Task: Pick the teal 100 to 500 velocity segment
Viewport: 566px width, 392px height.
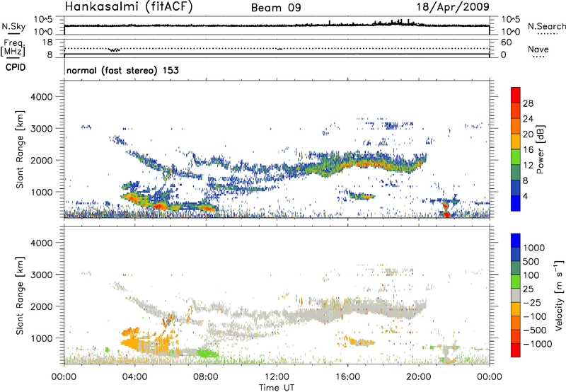Action: pyautogui.click(x=516, y=268)
